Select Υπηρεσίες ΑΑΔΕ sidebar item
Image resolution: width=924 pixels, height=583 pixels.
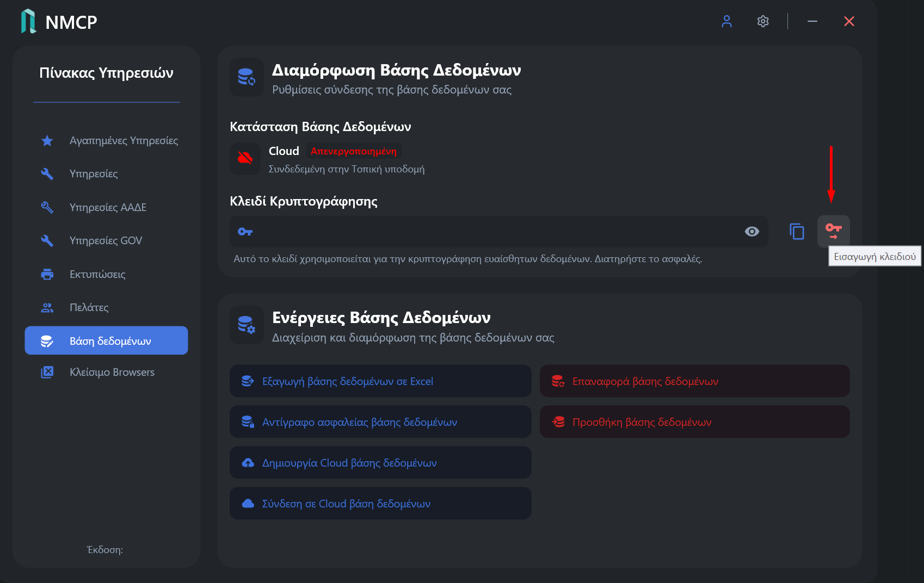(x=107, y=207)
